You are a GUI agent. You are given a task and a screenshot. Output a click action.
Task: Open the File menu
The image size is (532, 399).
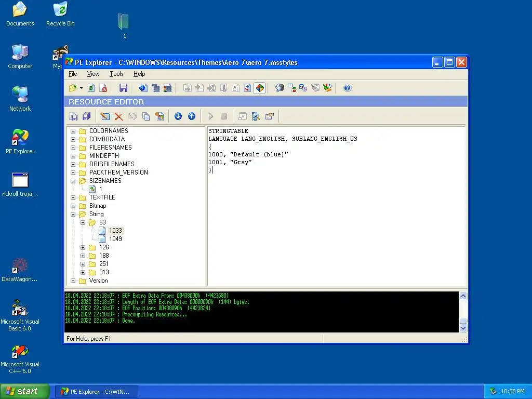(73, 74)
